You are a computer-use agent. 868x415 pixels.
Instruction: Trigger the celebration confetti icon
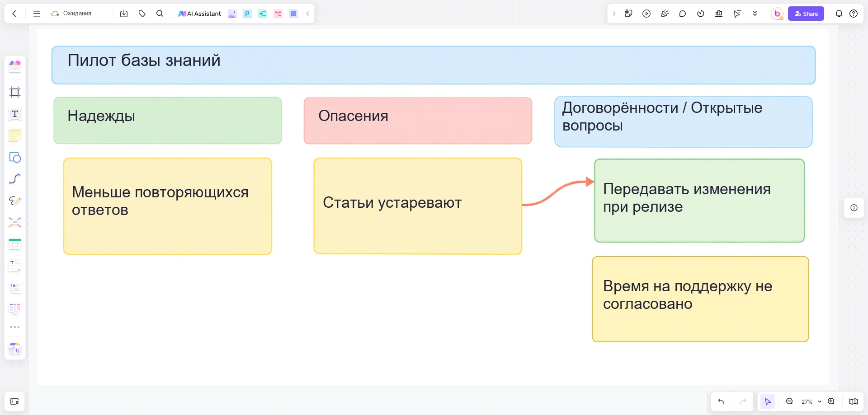[665, 14]
